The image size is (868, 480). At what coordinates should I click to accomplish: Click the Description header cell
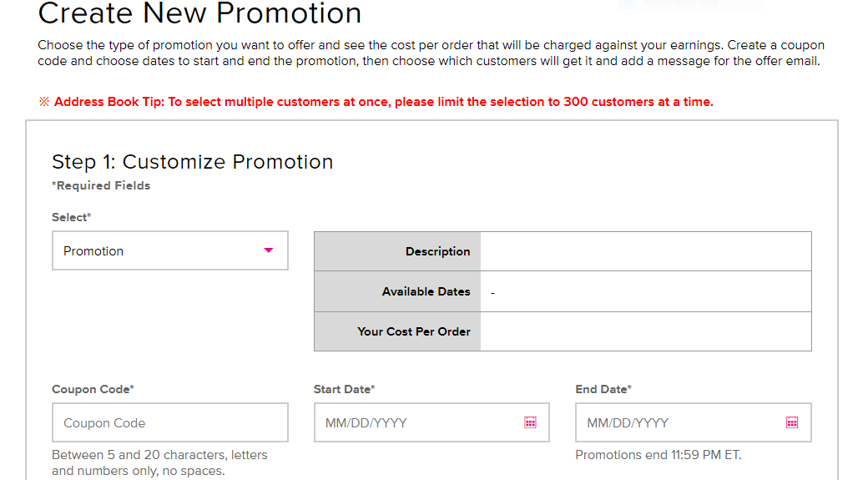[x=397, y=251]
